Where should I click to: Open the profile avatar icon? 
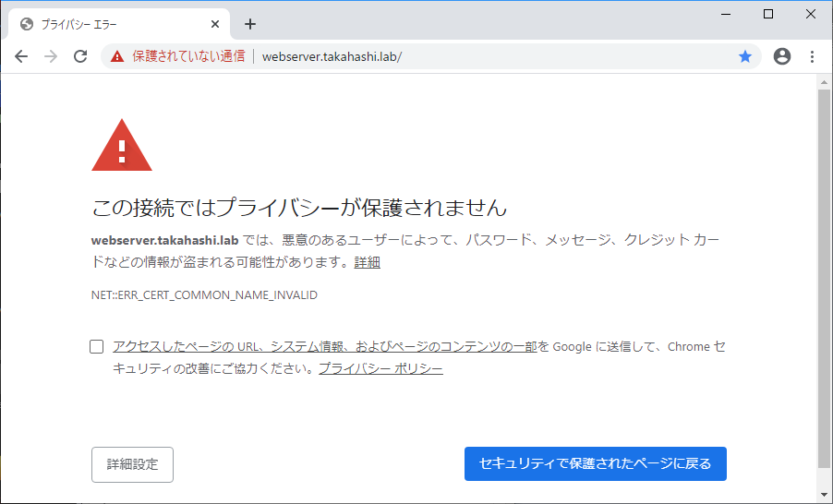tap(782, 56)
